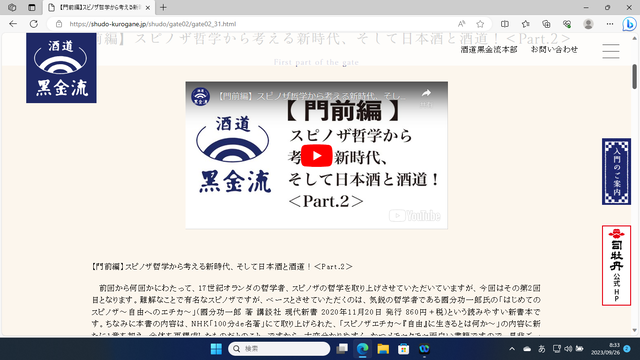
Task: Open the volume tray icon
Action: click(568, 349)
